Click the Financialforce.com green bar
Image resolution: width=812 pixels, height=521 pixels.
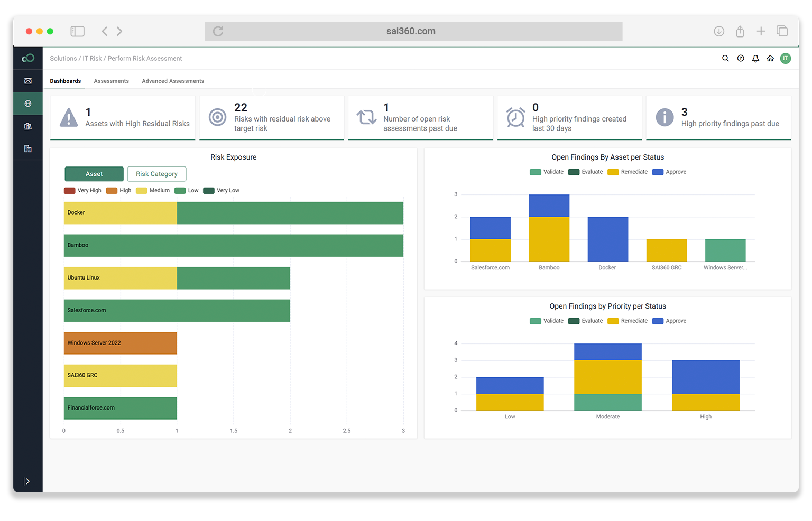click(121, 408)
